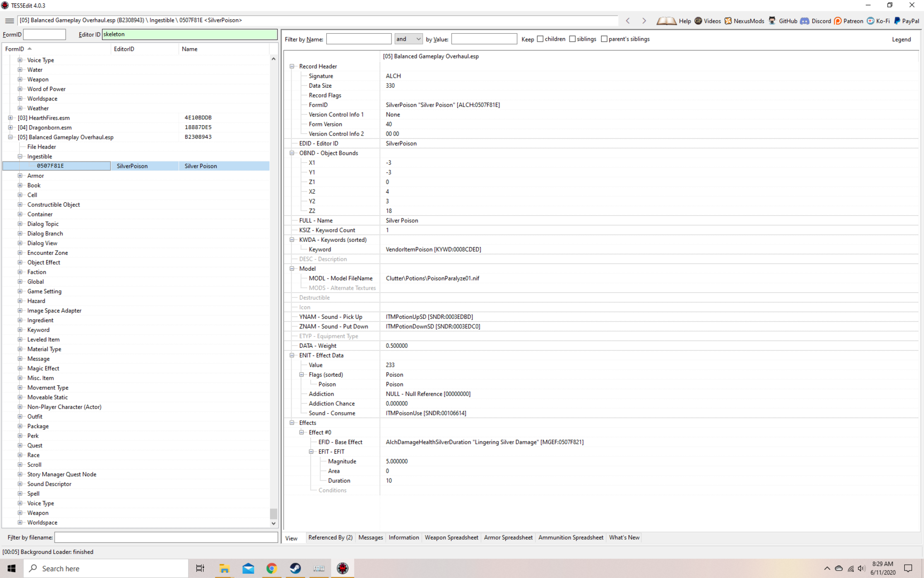Click the Legend button
This screenshot has width=924, height=578.
click(x=901, y=39)
